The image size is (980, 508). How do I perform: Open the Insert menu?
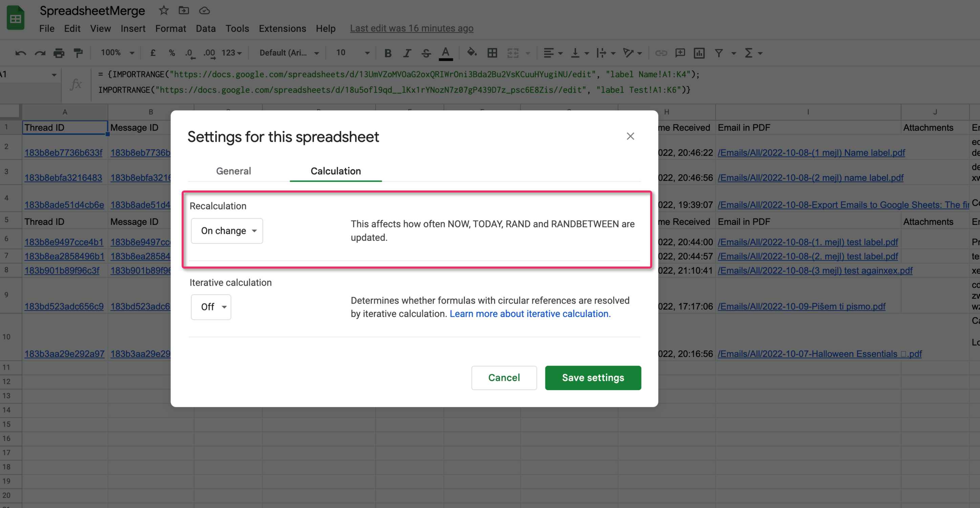[x=133, y=28]
